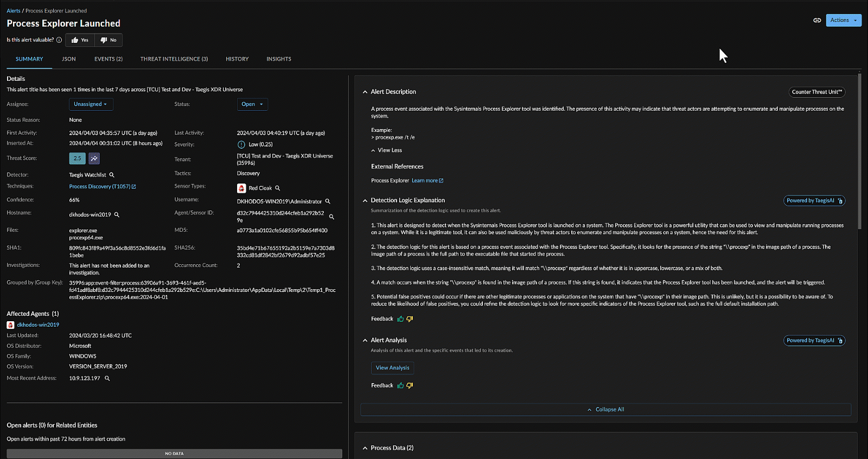868x459 pixels.
Task: Click the right panel vertical scrollbar
Action: [860, 152]
